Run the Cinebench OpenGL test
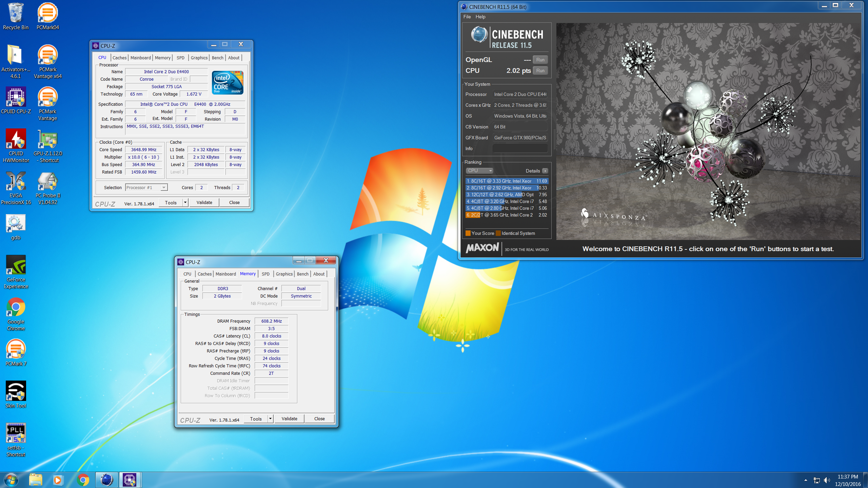868x488 pixels. coord(540,60)
